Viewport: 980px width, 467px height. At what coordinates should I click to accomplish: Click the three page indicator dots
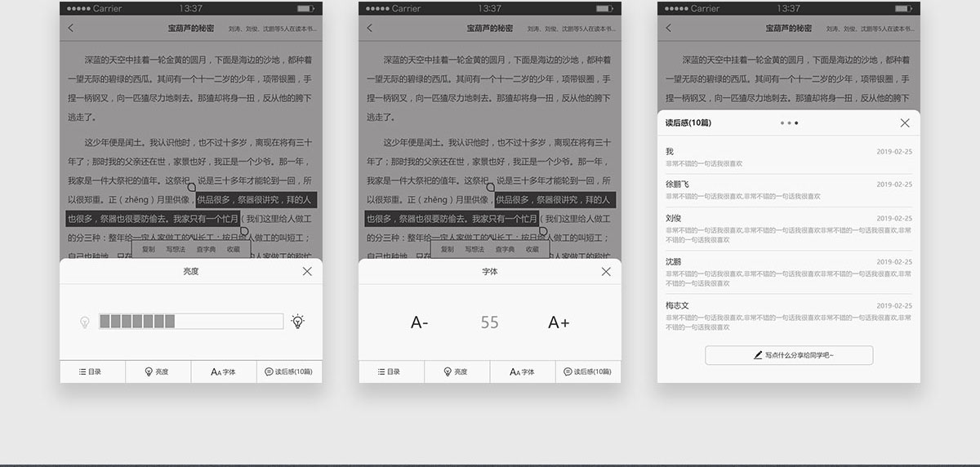789,123
